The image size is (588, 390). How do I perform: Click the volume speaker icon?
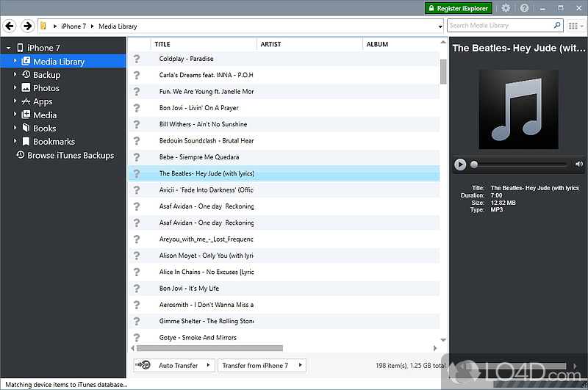pyautogui.click(x=579, y=165)
